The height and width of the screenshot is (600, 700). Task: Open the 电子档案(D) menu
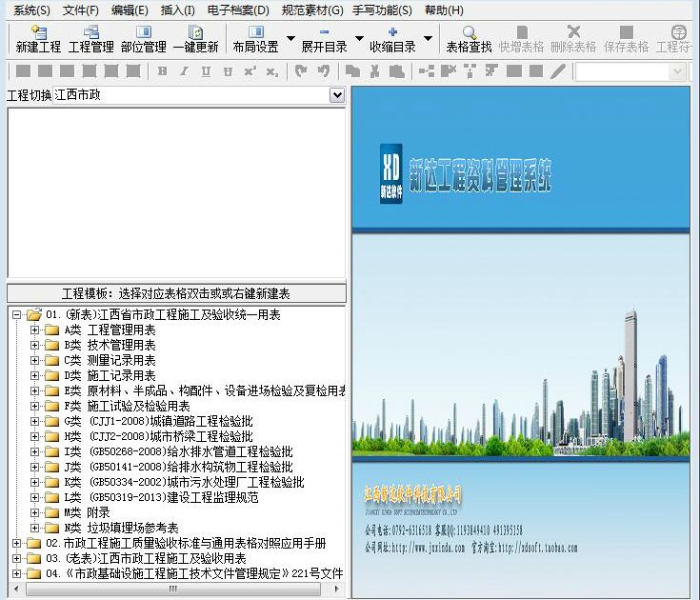237,10
